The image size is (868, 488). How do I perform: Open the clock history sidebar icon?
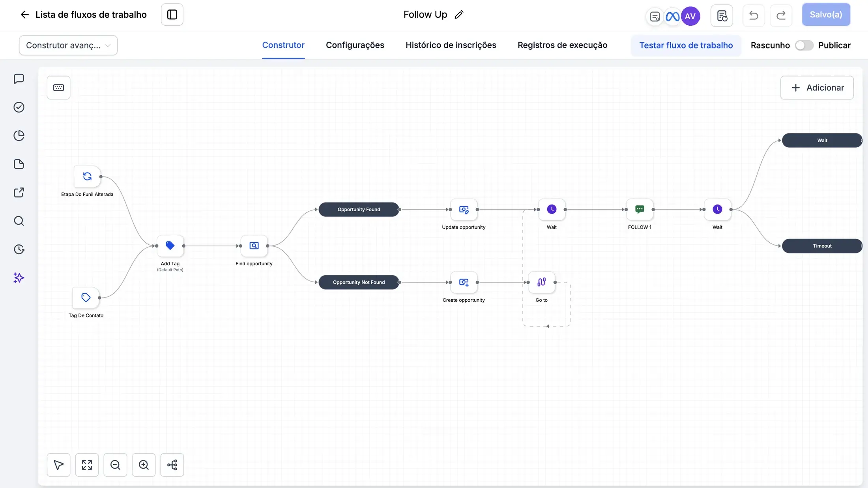pos(19,250)
